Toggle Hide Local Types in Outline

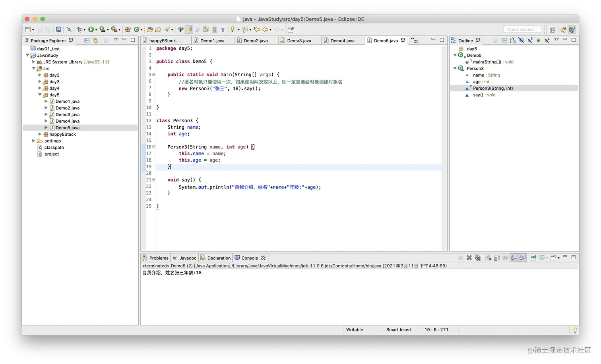coord(547,40)
